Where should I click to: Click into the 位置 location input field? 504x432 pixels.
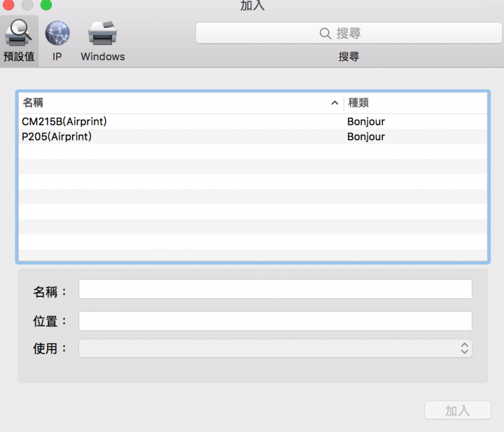tap(276, 321)
